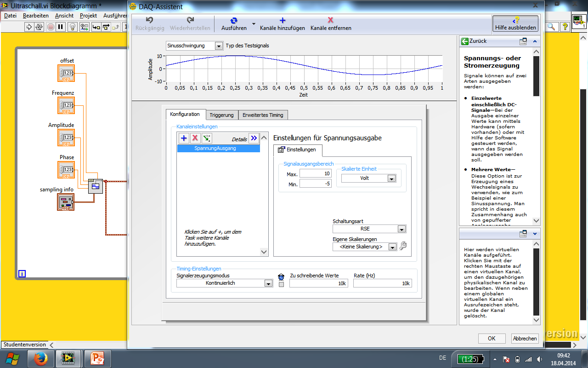Click the window icon next to Zurück
The width and height of the screenshot is (588, 368).
pyautogui.click(x=523, y=41)
